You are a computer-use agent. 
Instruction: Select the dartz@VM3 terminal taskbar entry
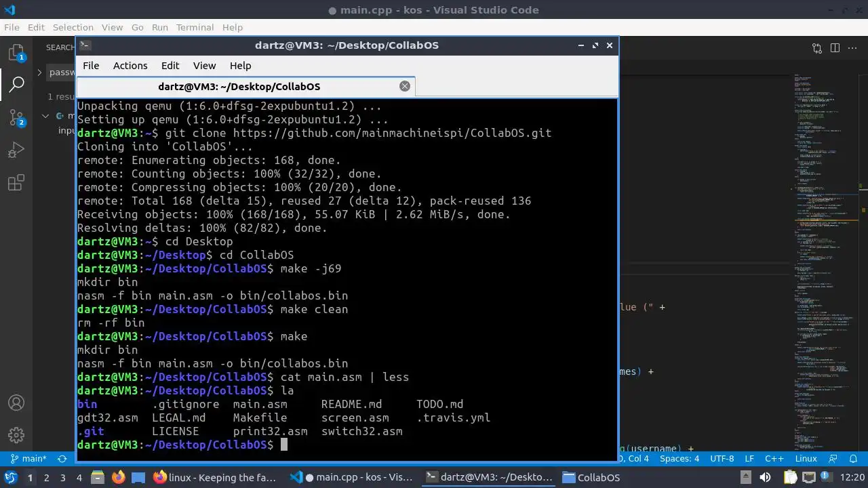488,478
